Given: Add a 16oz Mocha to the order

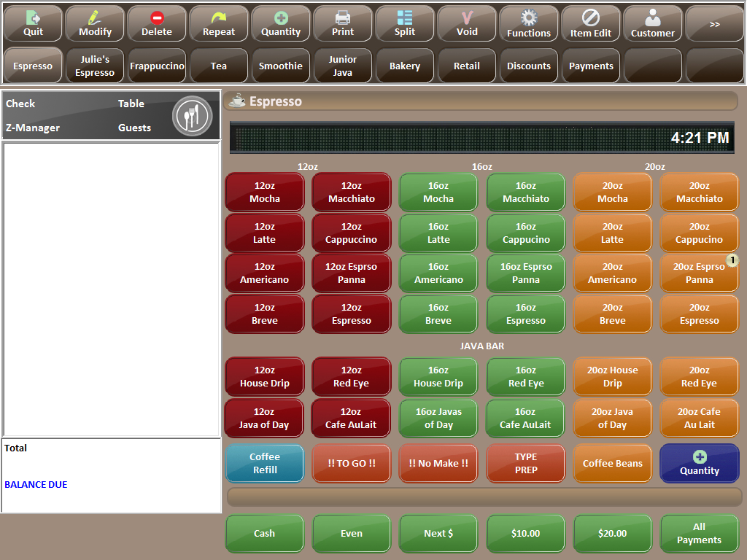Looking at the screenshot, I should (x=438, y=192).
